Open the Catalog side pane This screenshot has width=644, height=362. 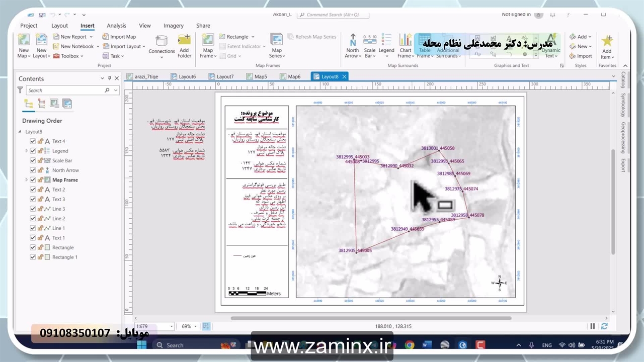pos(623,80)
